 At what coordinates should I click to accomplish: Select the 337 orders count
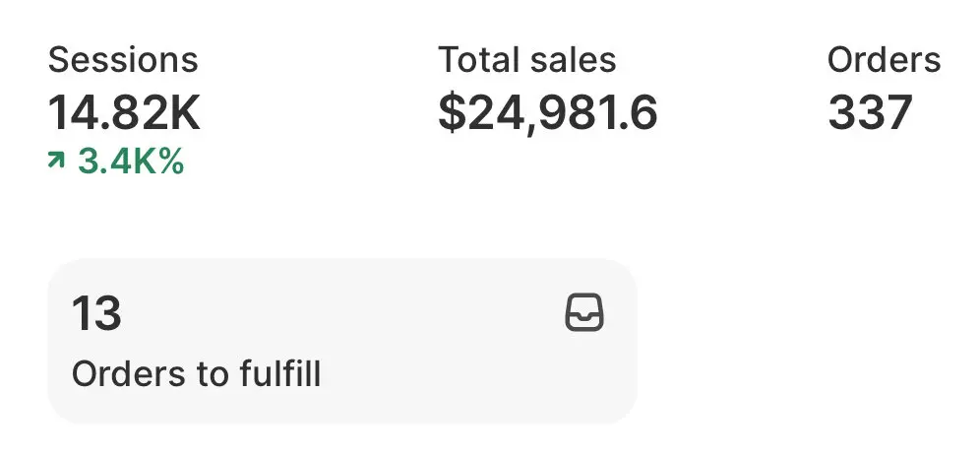tap(870, 113)
